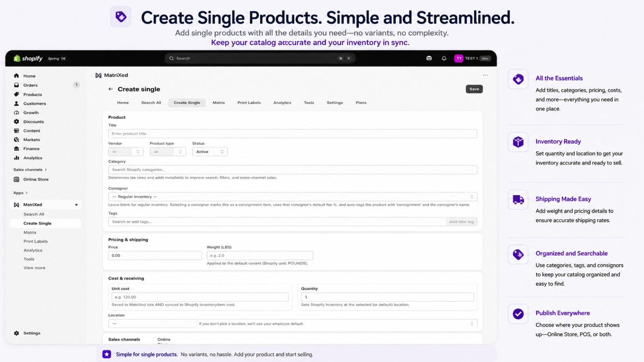Click the Price input field
Image resolution: width=644 pixels, height=362 pixels.
pos(155,255)
